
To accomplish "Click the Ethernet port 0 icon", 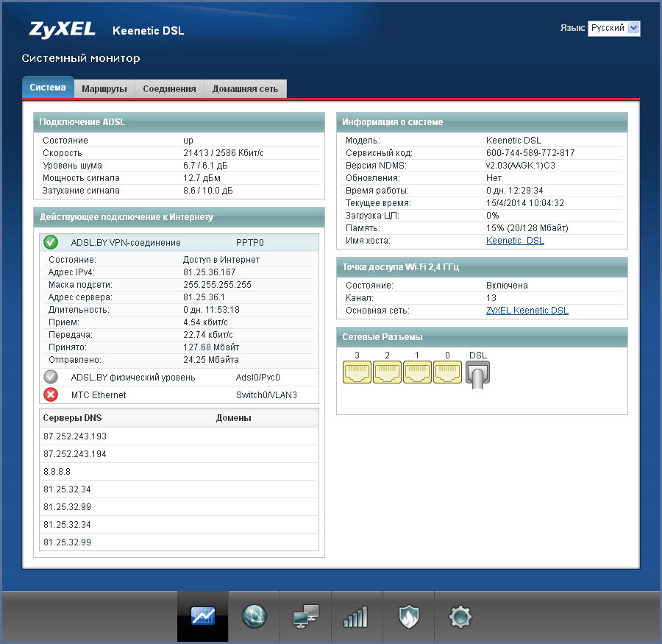I will 447,374.
